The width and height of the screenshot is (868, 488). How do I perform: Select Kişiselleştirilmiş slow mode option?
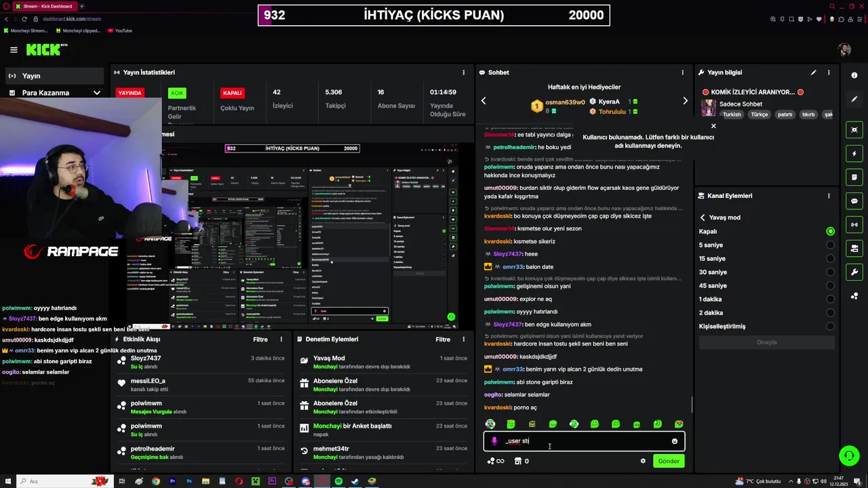[766, 326]
